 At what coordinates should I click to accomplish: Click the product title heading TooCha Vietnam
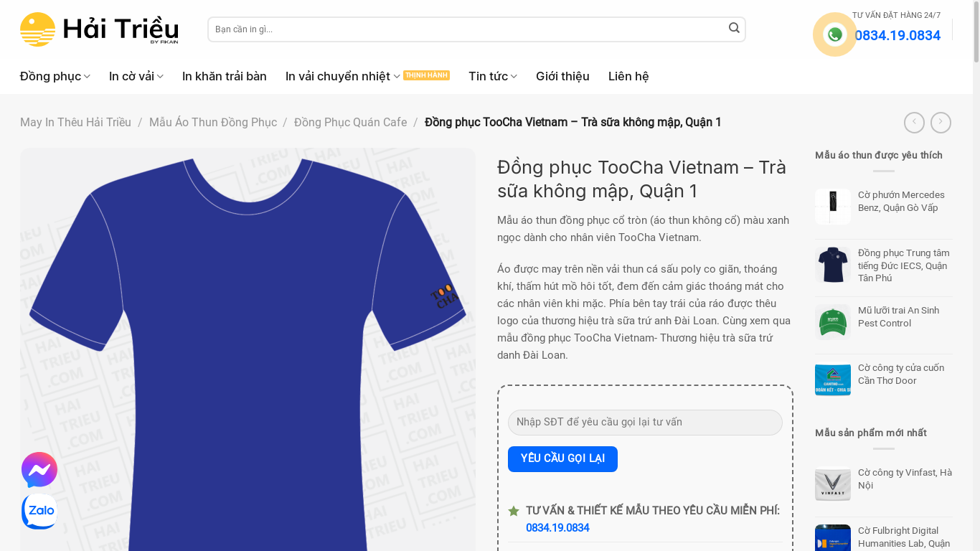641,179
